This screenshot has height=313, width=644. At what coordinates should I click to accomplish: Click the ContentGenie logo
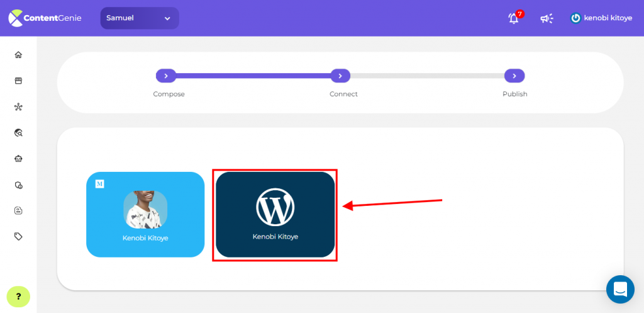click(45, 18)
